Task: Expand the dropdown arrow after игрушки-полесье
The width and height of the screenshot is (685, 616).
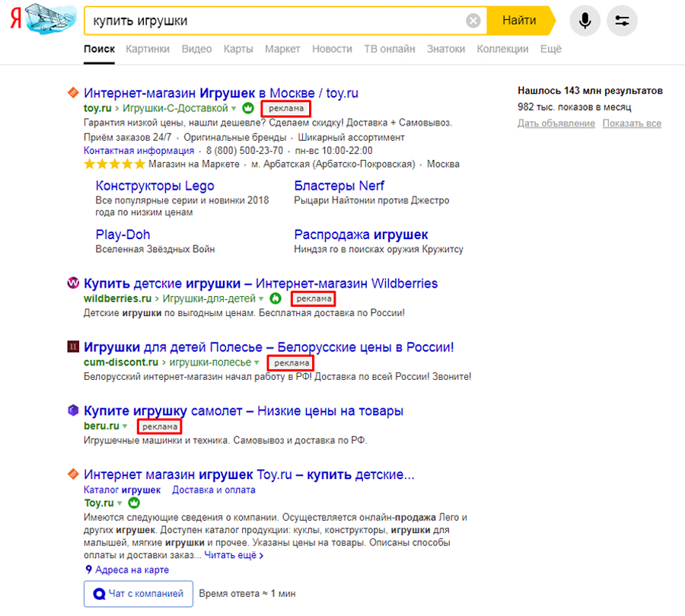Action: 256,363
